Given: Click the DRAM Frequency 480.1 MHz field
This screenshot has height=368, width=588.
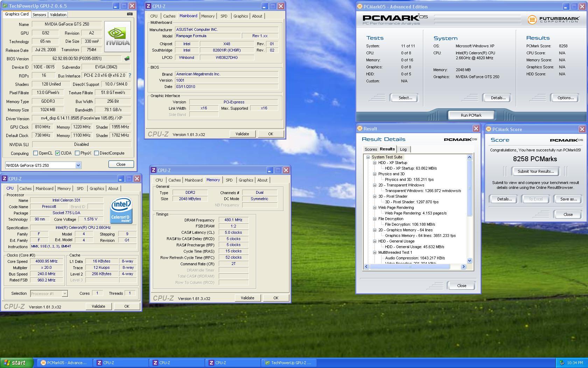Looking at the screenshot, I should pos(233,220).
